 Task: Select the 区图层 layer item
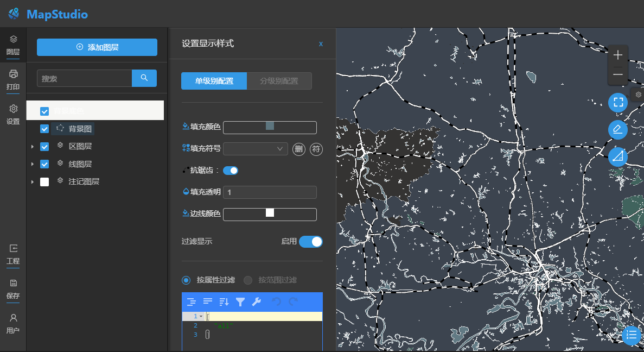[74, 146]
